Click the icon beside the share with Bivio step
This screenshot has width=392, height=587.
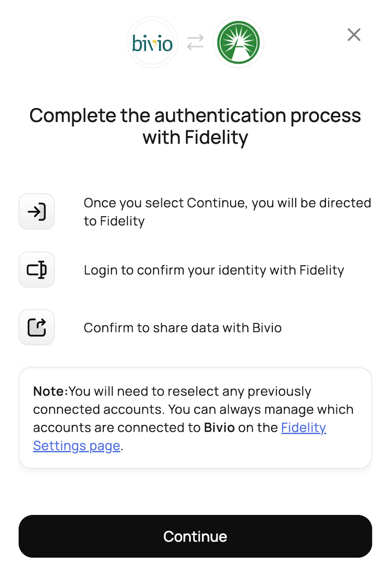point(36,327)
